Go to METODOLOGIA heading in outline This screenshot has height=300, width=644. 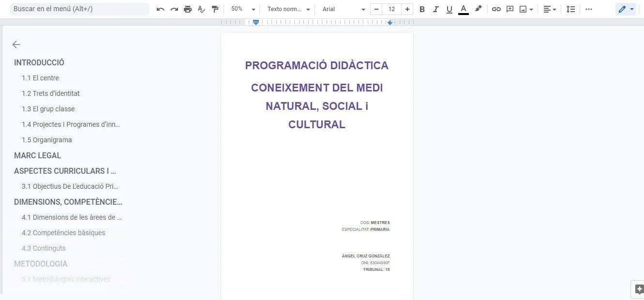click(x=41, y=264)
